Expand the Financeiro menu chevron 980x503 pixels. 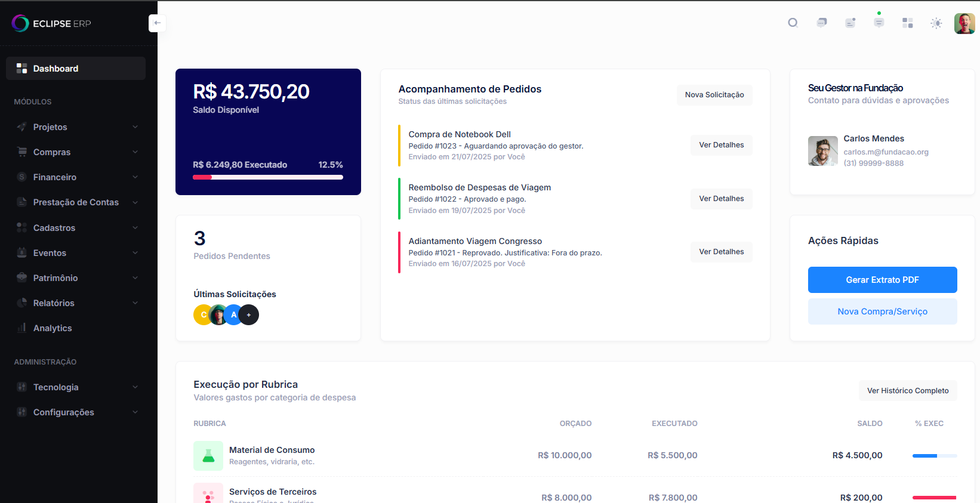[135, 177]
